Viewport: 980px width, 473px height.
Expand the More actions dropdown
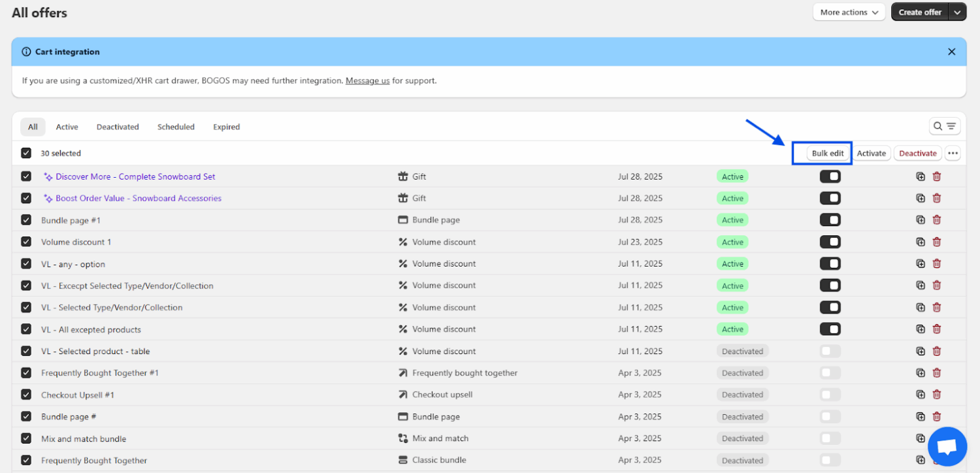[x=849, y=12]
